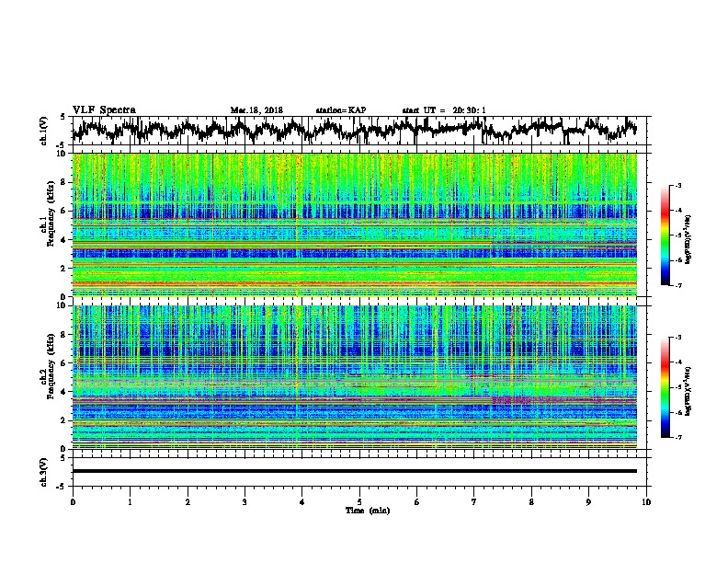The width and height of the screenshot is (728, 563).
Task: Click the "10" kHz tick on ch.1 frequency axis
Action: [x=63, y=154]
